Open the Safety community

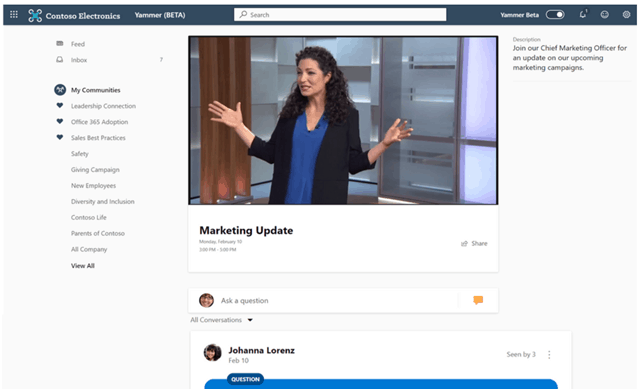pos(80,154)
